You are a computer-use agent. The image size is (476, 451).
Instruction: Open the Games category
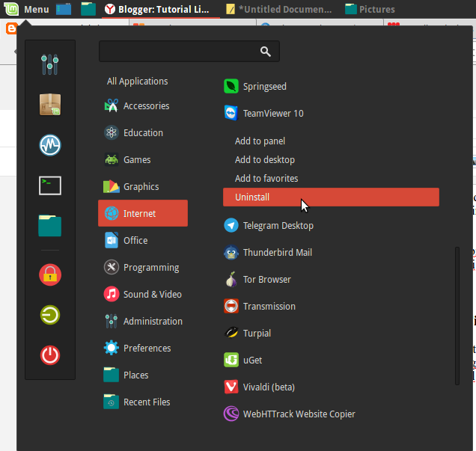tap(143, 159)
